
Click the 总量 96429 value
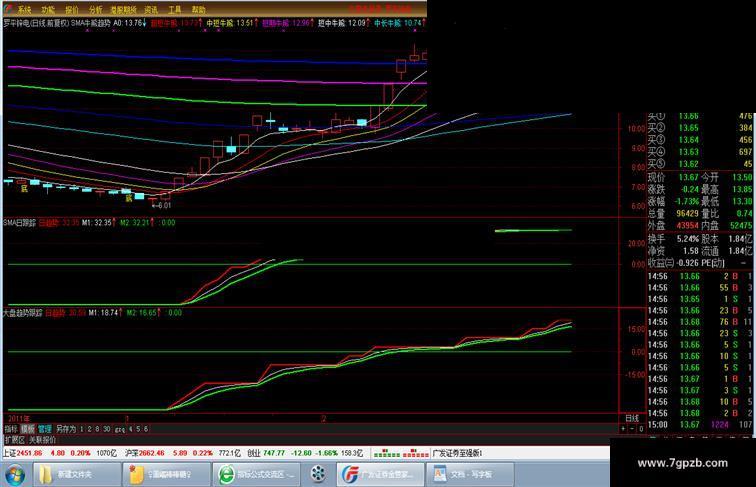[x=688, y=213]
